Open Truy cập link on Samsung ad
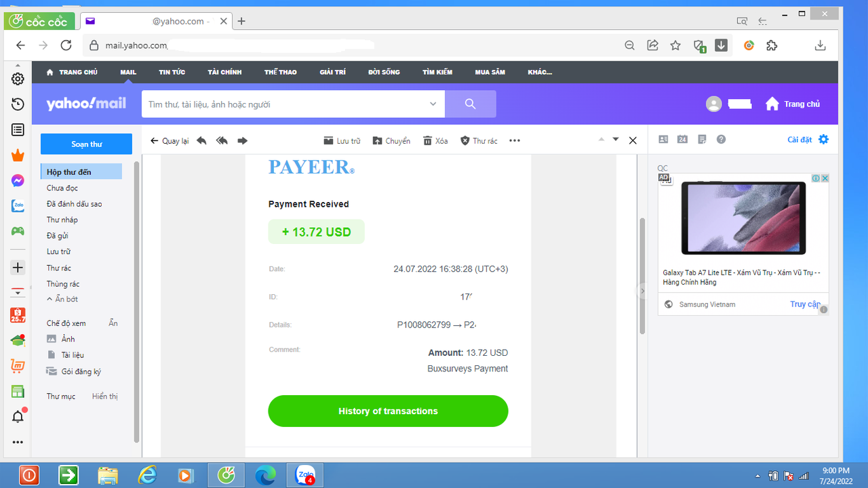The image size is (868, 488). click(805, 304)
